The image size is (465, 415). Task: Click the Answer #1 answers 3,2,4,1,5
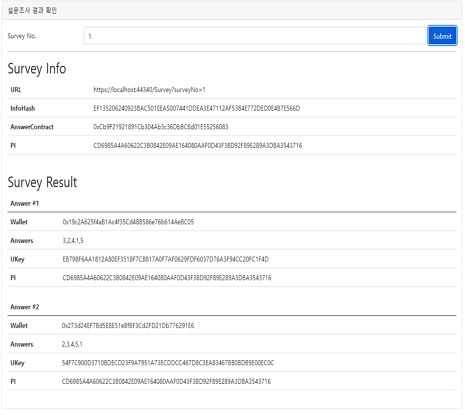coord(73,241)
